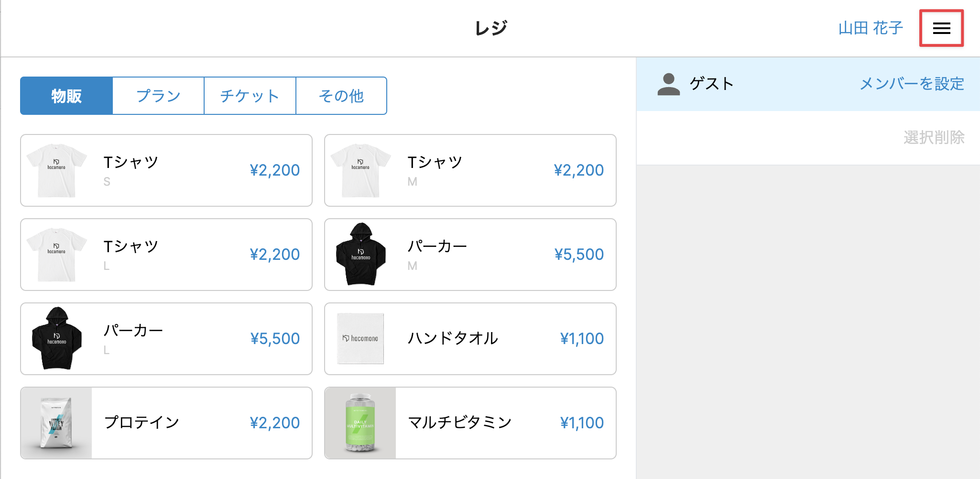Click the ¥5,500 price on パーカー M

[579, 255]
